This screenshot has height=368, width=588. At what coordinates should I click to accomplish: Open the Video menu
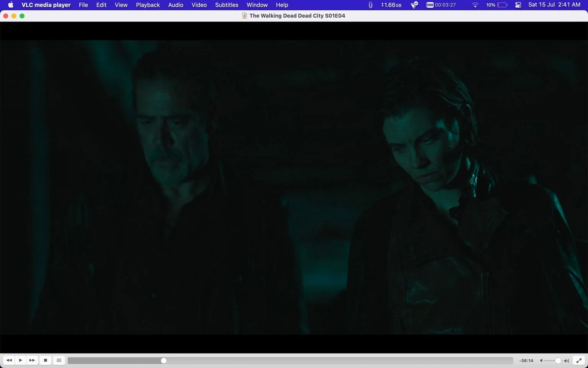pyautogui.click(x=199, y=5)
